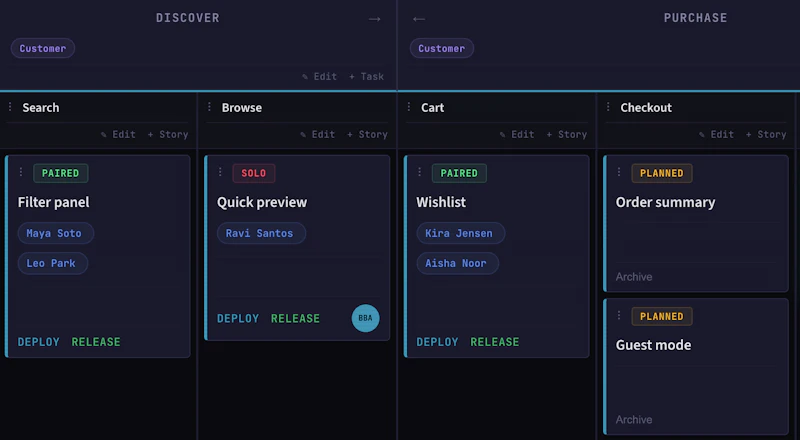Select the Aisha Noor assignee chip
Image resolution: width=800 pixels, height=440 pixels.
point(458,263)
